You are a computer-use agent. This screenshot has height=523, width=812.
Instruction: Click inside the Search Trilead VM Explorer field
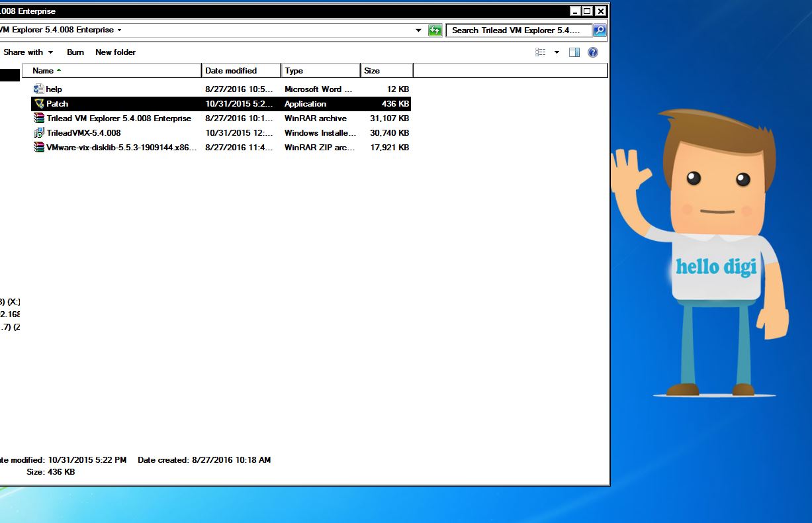519,30
